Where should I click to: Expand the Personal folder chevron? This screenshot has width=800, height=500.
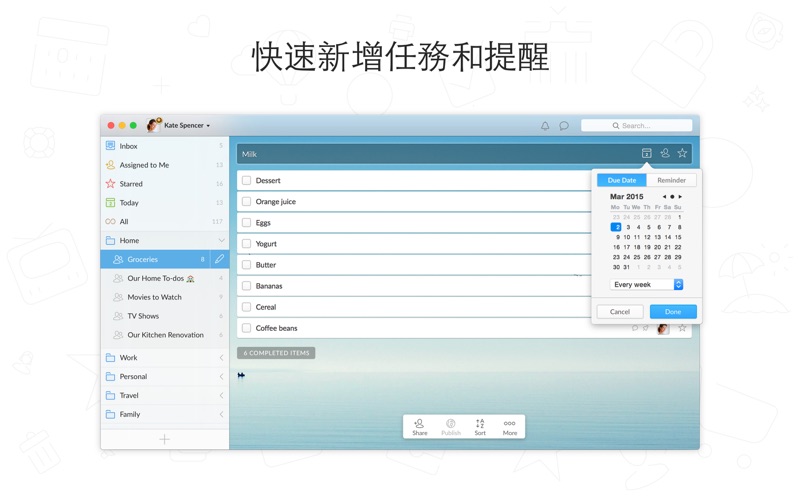(x=221, y=377)
